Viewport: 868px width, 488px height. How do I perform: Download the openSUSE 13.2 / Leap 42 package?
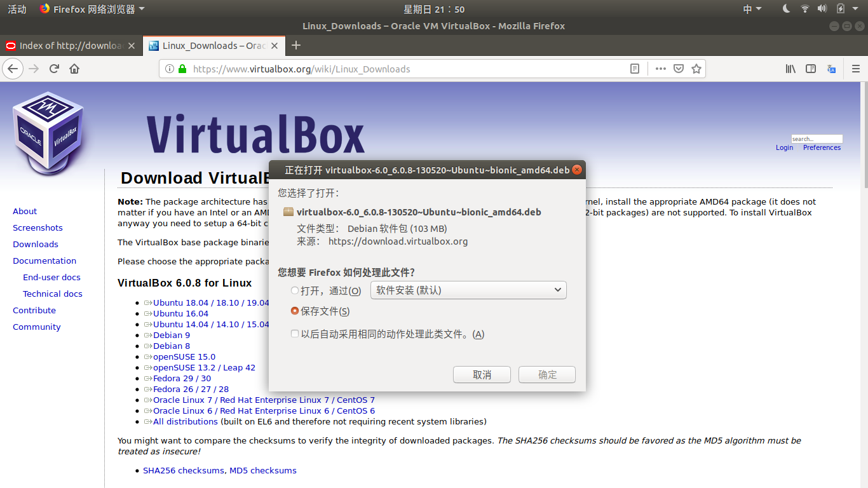click(x=204, y=367)
